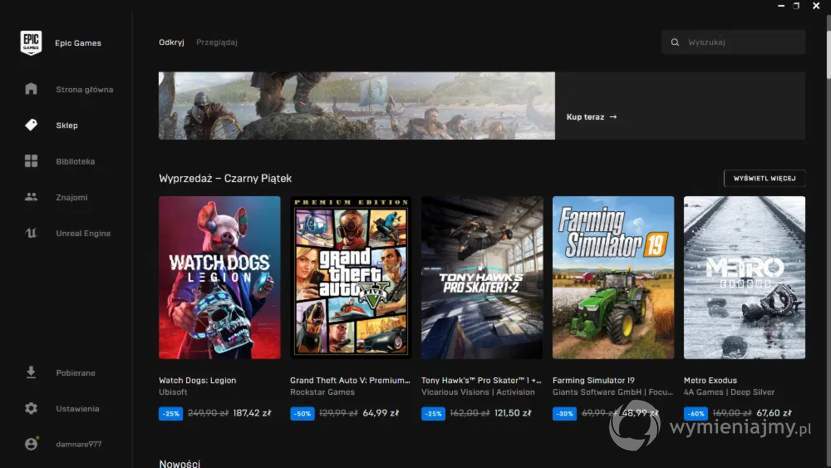Open the Znajomi friends icon

pos(31,197)
